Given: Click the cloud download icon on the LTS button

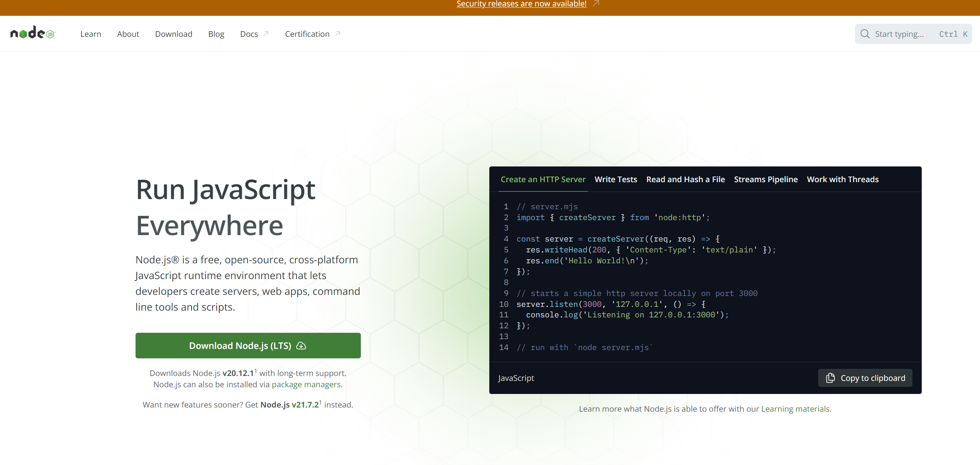Looking at the screenshot, I should point(301,346).
